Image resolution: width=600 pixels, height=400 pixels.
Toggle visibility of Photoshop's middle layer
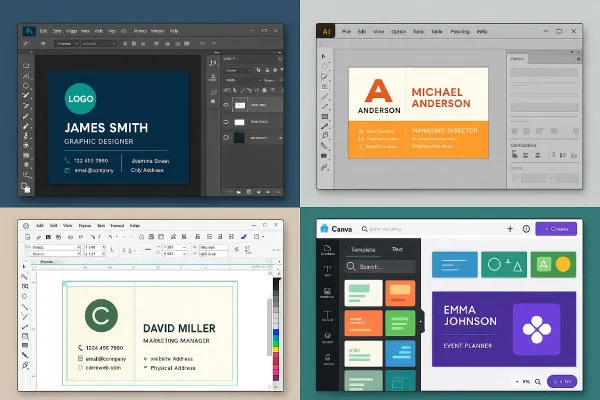227,122
